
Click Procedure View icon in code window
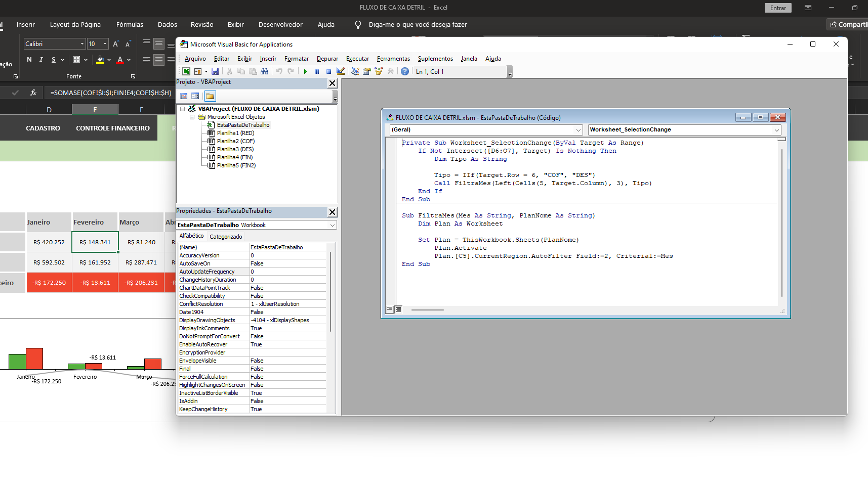[390, 309]
